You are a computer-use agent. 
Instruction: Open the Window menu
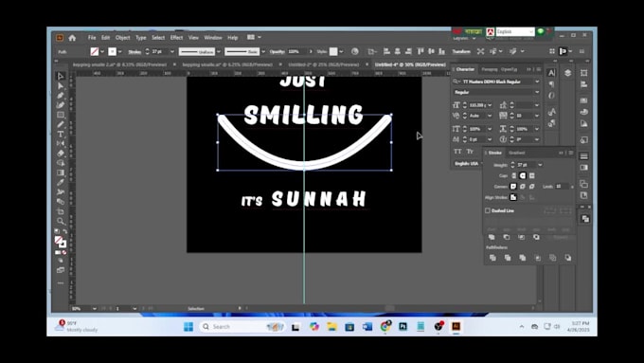tap(213, 37)
